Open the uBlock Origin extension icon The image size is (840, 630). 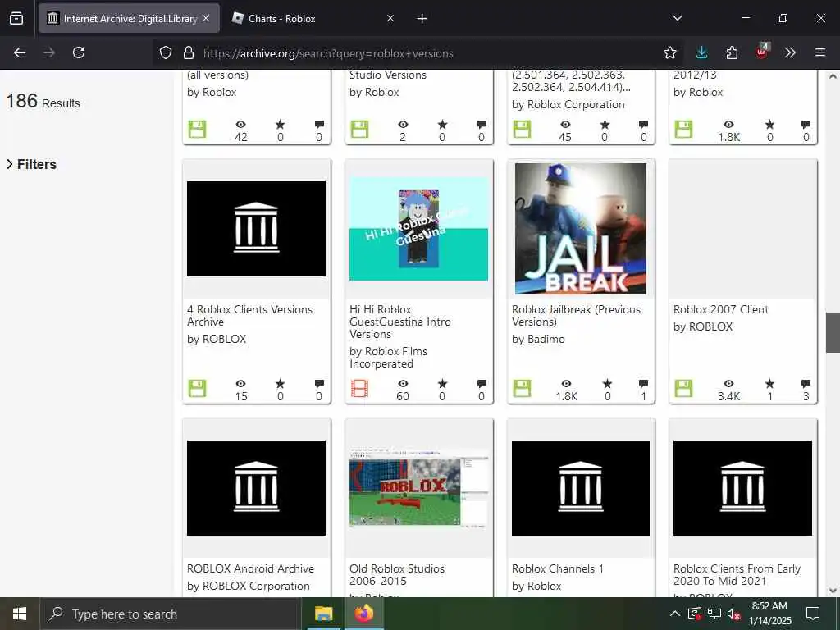click(x=762, y=52)
